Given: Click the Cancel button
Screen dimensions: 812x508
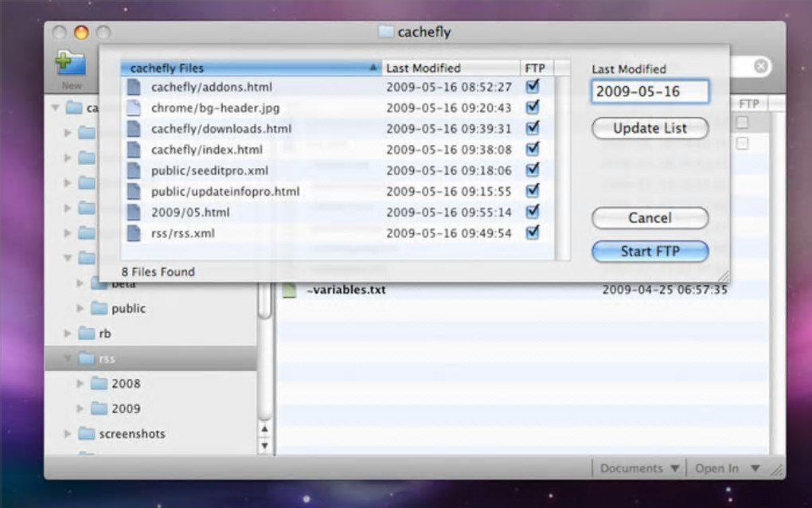Looking at the screenshot, I should coord(650,218).
